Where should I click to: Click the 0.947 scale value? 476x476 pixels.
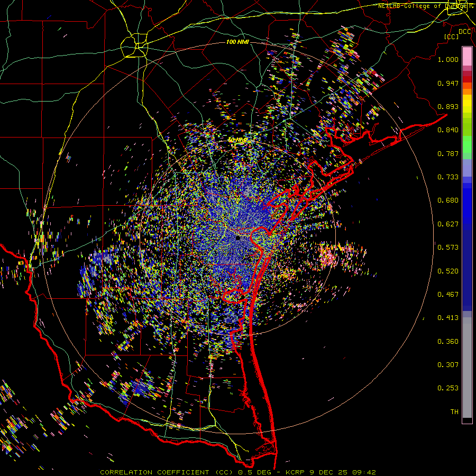tap(448, 83)
